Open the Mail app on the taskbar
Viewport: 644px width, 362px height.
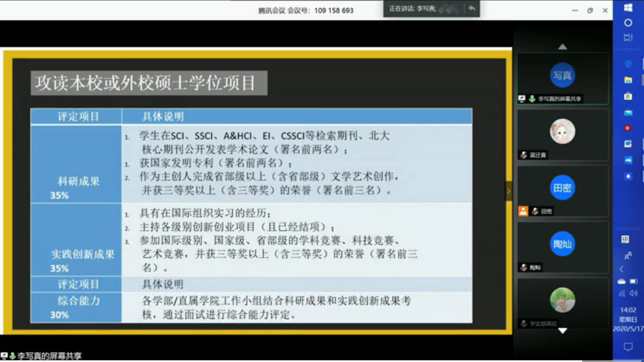[x=628, y=112]
